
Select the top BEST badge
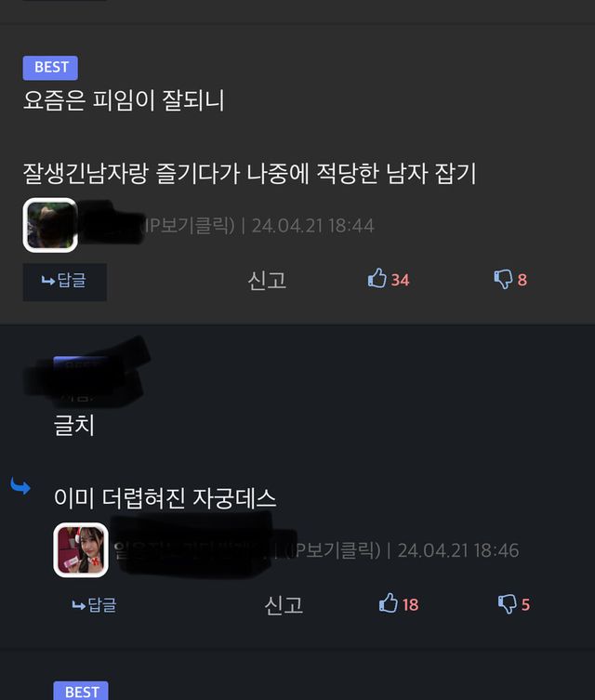pos(50,68)
